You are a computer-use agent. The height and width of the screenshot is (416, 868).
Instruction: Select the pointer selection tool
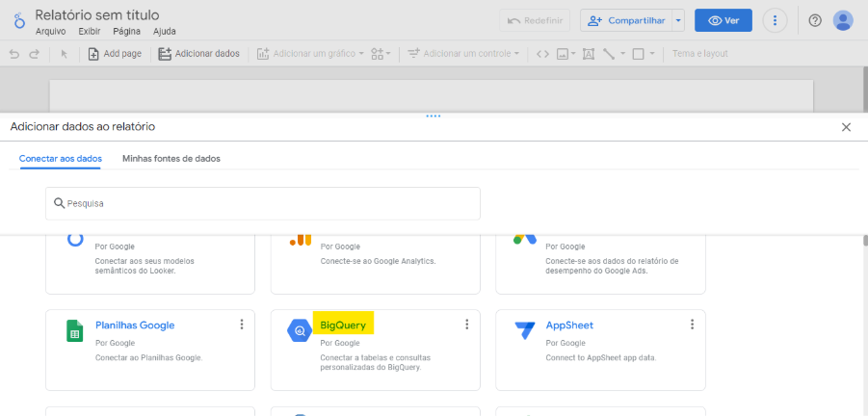65,54
